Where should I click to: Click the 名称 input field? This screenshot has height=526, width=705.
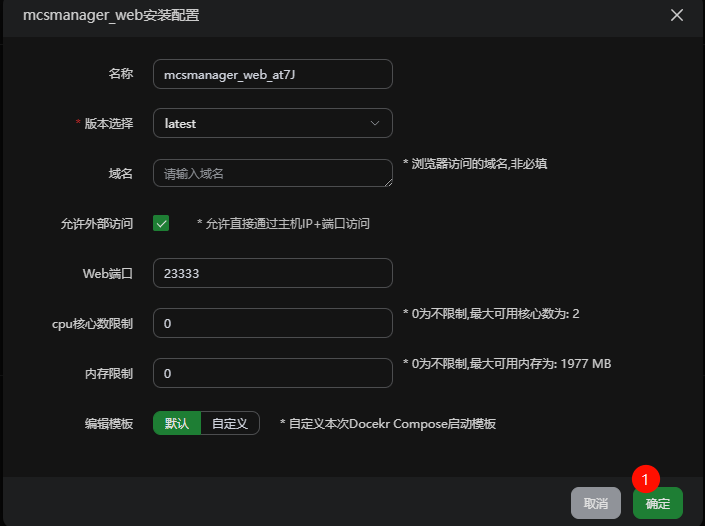272,74
